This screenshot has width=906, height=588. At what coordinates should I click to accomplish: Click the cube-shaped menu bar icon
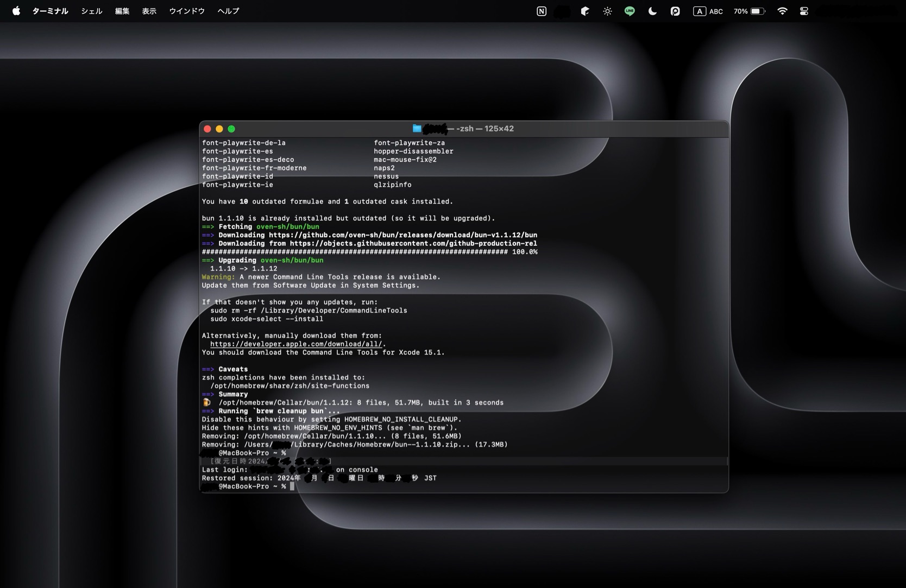pyautogui.click(x=585, y=11)
